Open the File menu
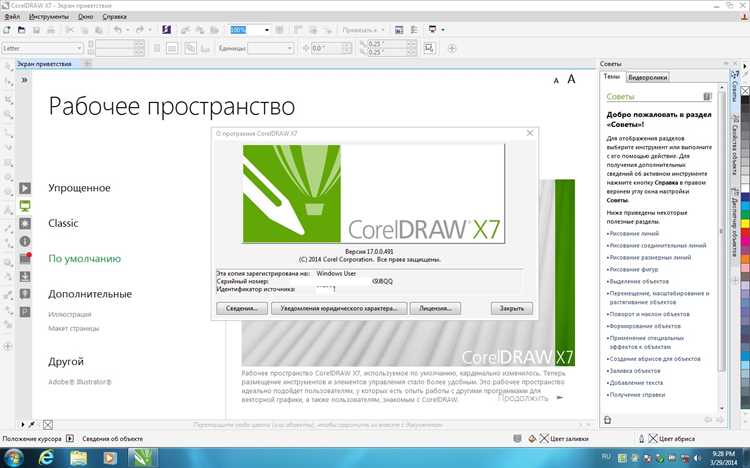The width and height of the screenshot is (750, 468). click(x=12, y=17)
